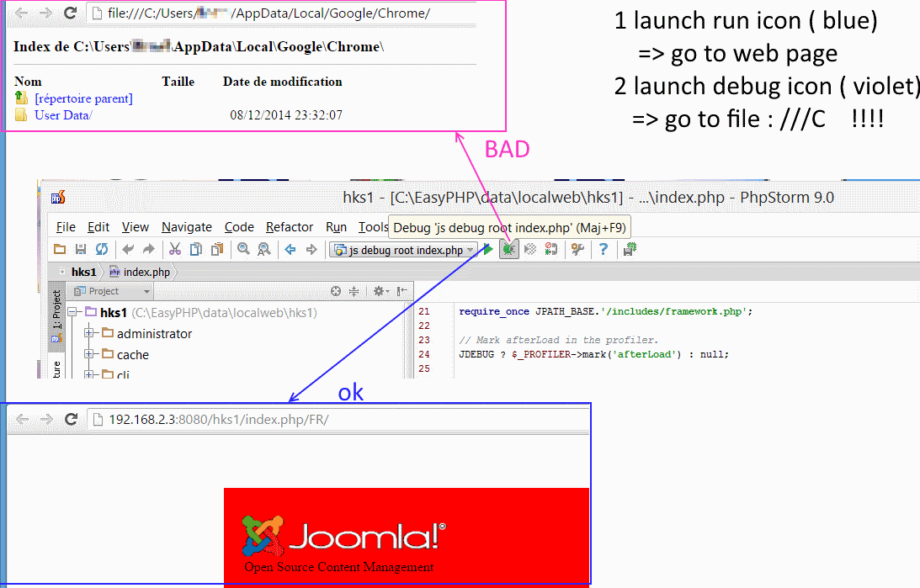Toggle the 1: Project side tab
Viewport: 920px width, 588px height.
pos(56,315)
